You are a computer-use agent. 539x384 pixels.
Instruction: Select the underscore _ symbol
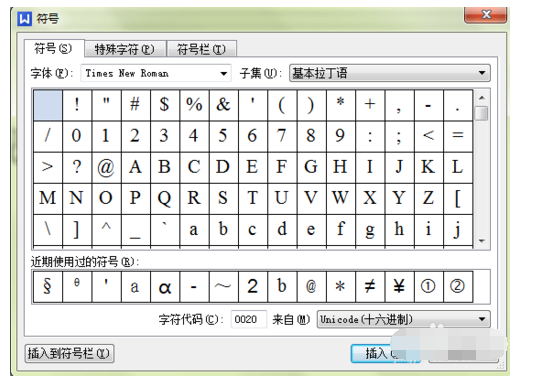(x=136, y=230)
